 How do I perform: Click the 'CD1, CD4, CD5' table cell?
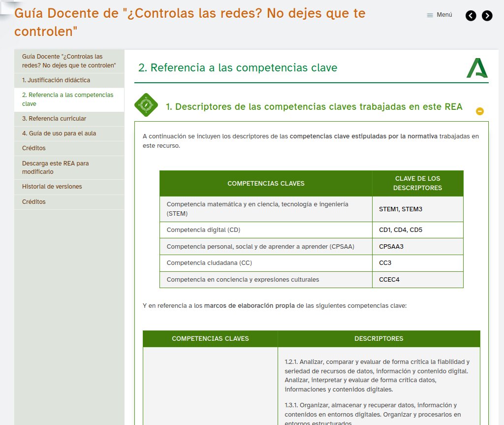[x=417, y=230]
